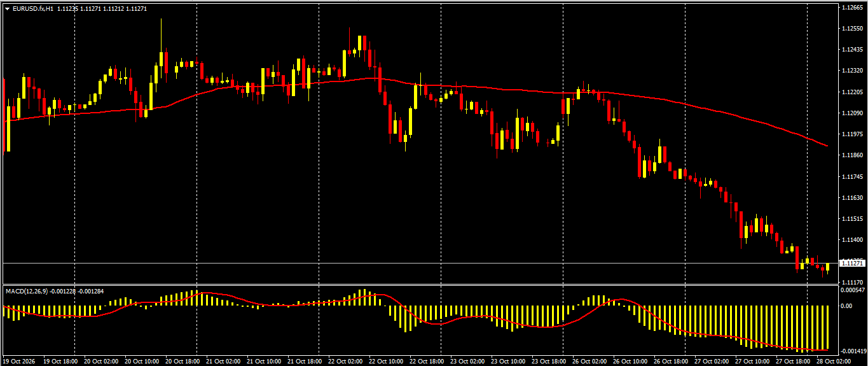Select the 20 Oct 02:00 time axis label
Image resolution: width=868 pixels, height=366 pixels.
(x=101, y=361)
